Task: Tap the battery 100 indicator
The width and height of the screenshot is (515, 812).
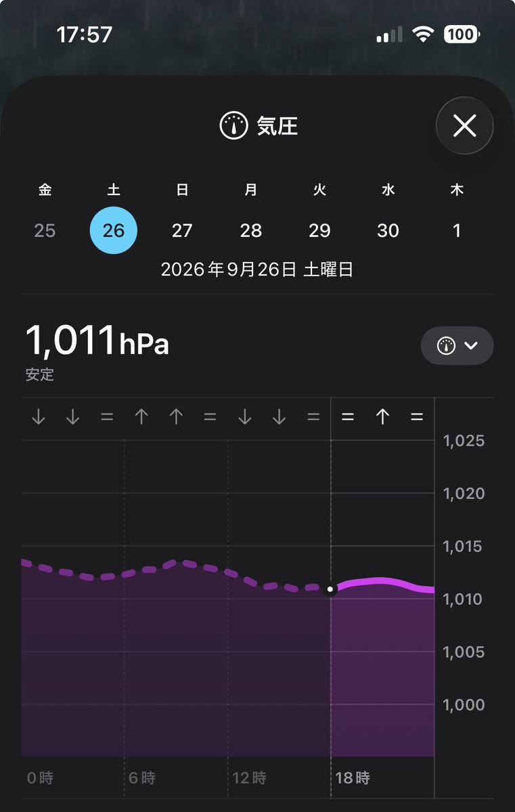Action: click(x=462, y=35)
